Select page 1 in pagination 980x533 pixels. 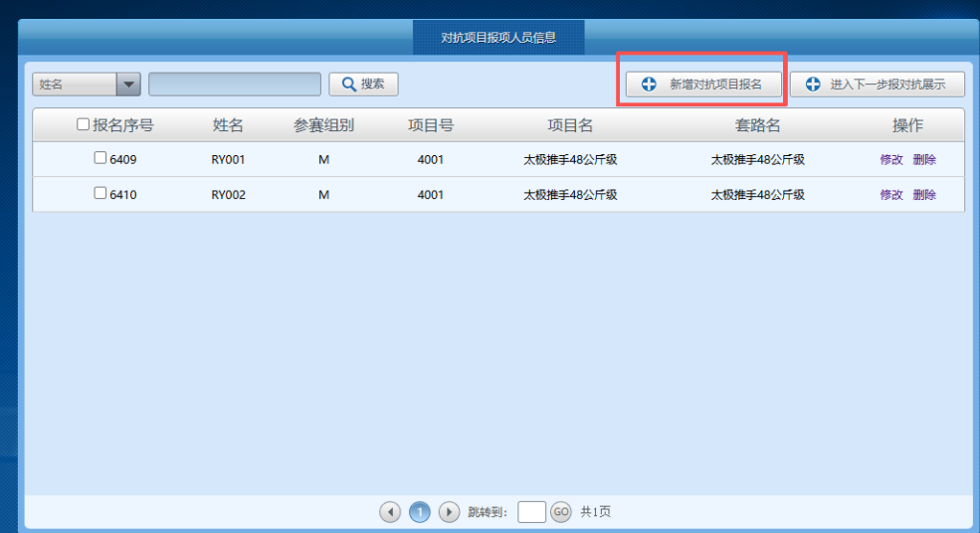420,512
